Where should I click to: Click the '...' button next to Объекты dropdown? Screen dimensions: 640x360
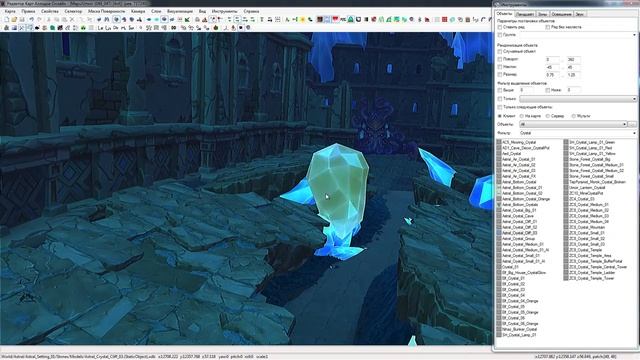(x=632, y=124)
